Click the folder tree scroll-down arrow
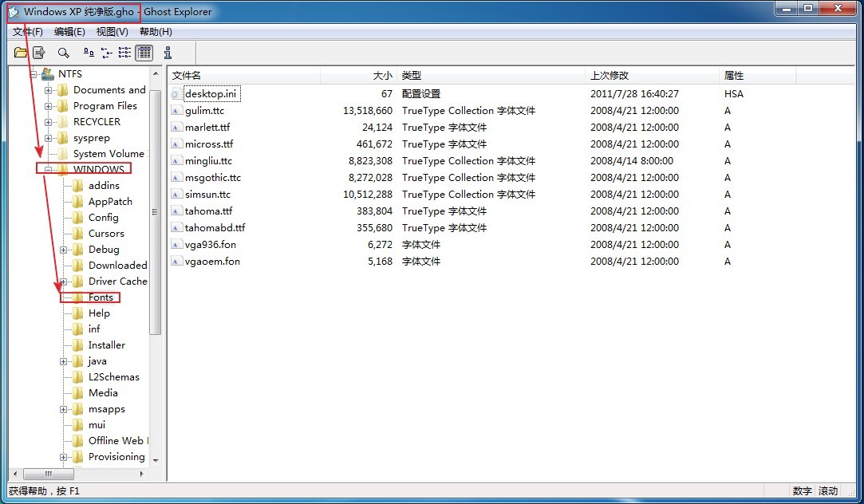The width and height of the screenshot is (864, 504). click(x=156, y=460)
